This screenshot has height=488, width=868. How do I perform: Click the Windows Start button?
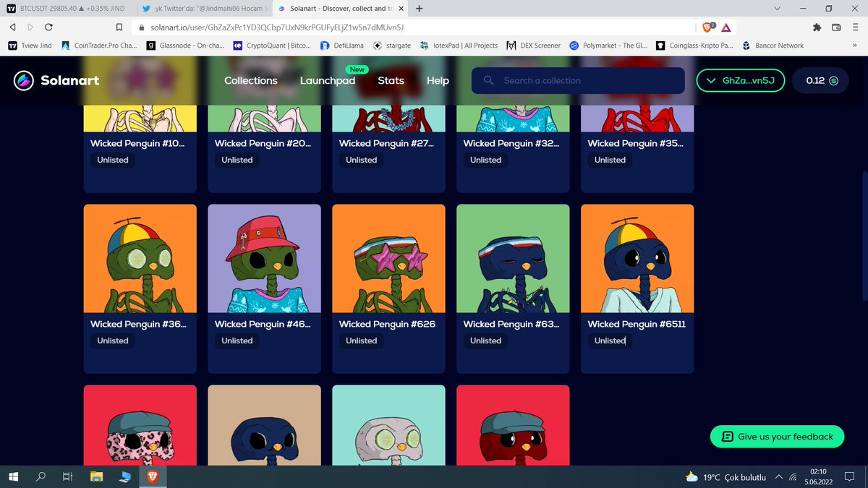point(13,476)
